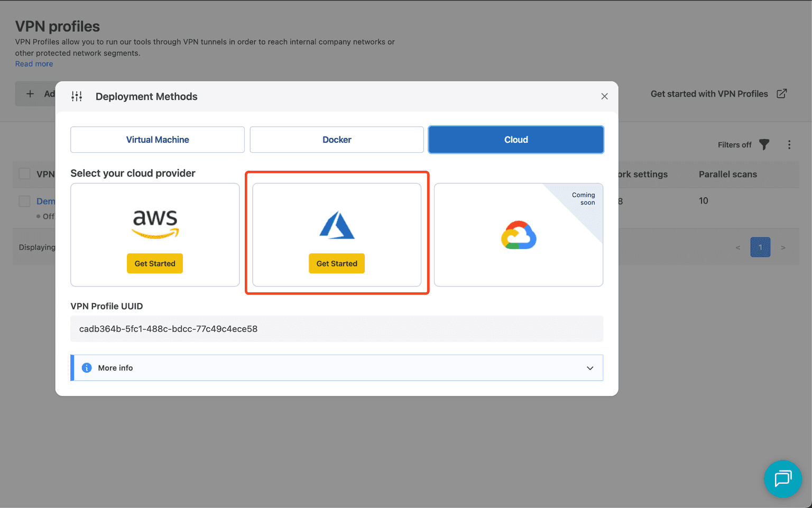Image resolution: width=812 pixels, height=508 pixels.
Task: Click the external link icon beside VPN Profiles
Action: tap(781, 94)
